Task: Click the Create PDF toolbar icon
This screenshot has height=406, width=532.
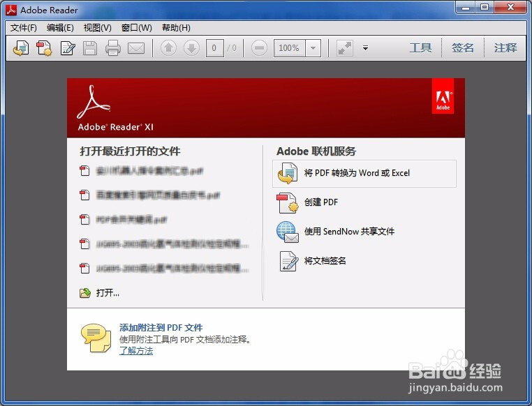Action: [45, 48]
